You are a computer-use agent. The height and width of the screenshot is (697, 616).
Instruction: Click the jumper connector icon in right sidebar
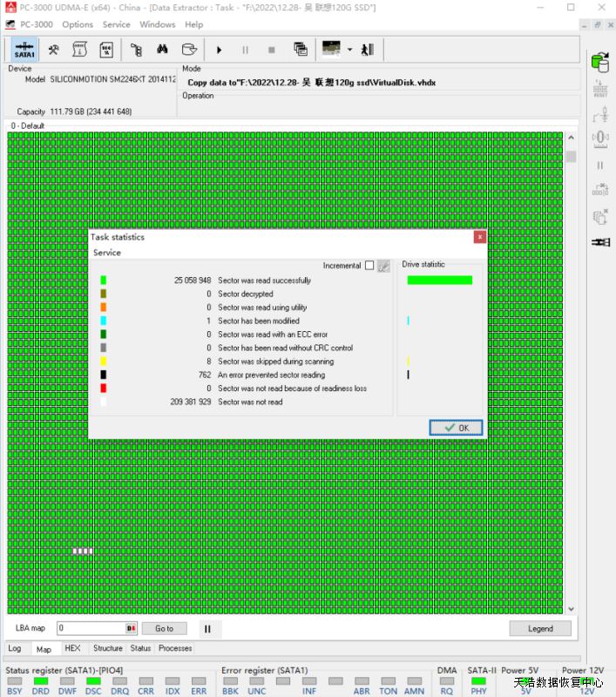(x=599, y=242)
